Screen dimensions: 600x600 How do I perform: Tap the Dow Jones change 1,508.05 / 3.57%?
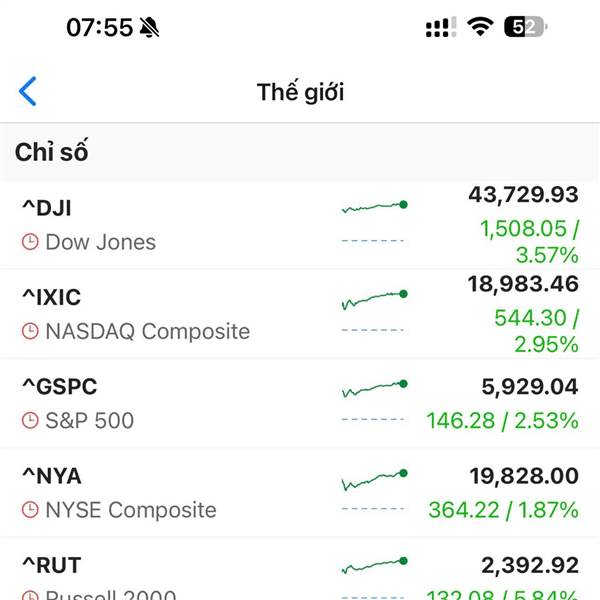[x=529, y=241]
